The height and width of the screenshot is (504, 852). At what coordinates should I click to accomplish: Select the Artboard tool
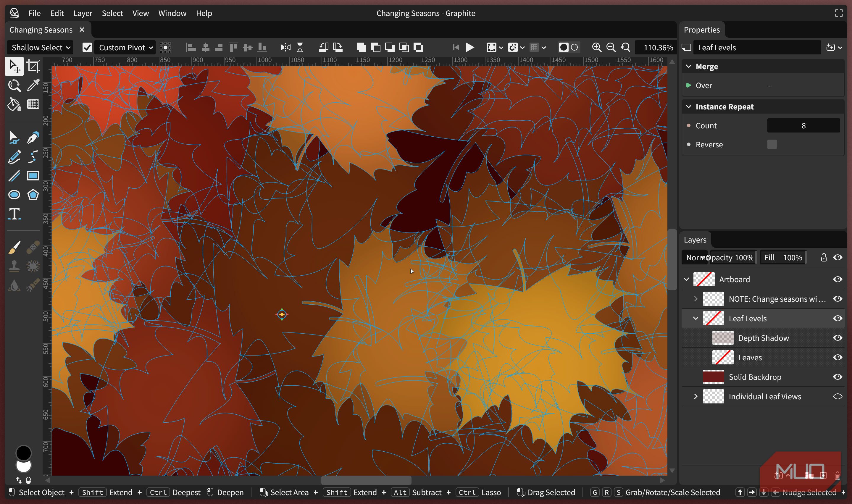click(33, 66)
